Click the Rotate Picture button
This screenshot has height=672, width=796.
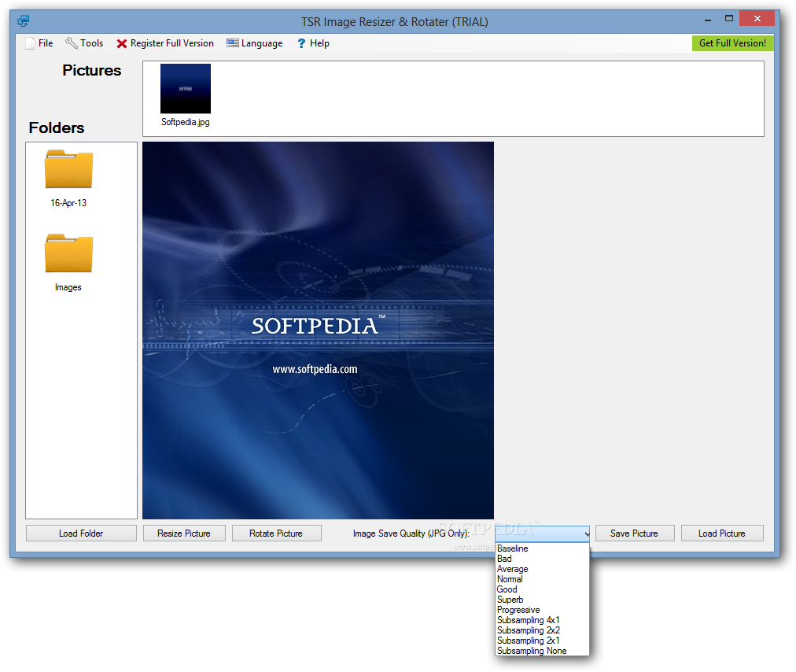[276, 534]
